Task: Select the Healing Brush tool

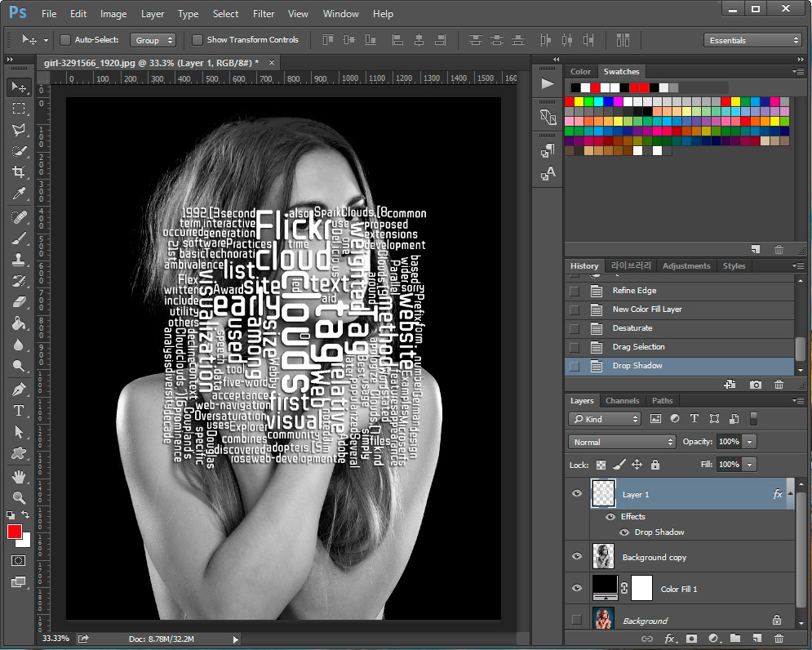Action: coord(19,216)
